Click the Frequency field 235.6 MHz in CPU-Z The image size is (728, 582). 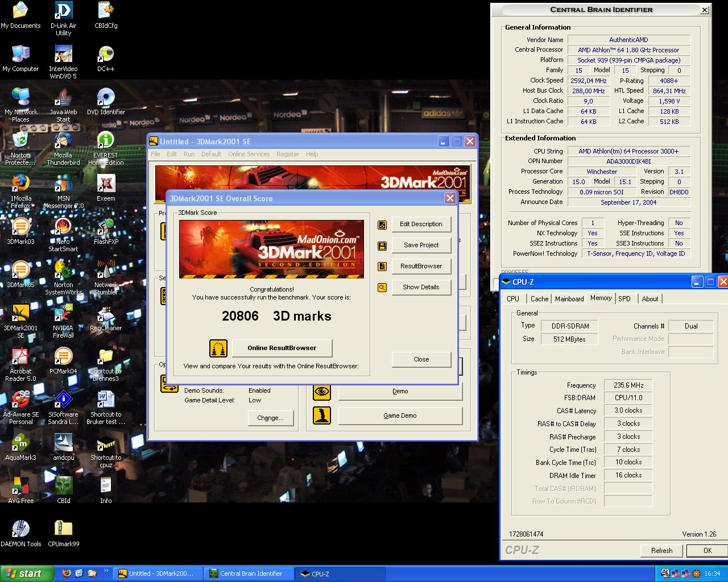click(628, 385)
